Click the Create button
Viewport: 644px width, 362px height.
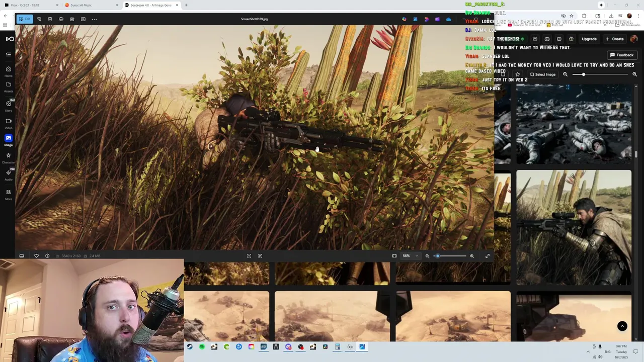point(615,39)
